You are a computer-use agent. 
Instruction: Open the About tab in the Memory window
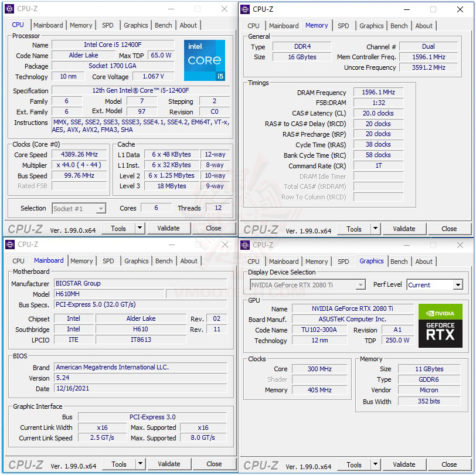coord(424,26)
